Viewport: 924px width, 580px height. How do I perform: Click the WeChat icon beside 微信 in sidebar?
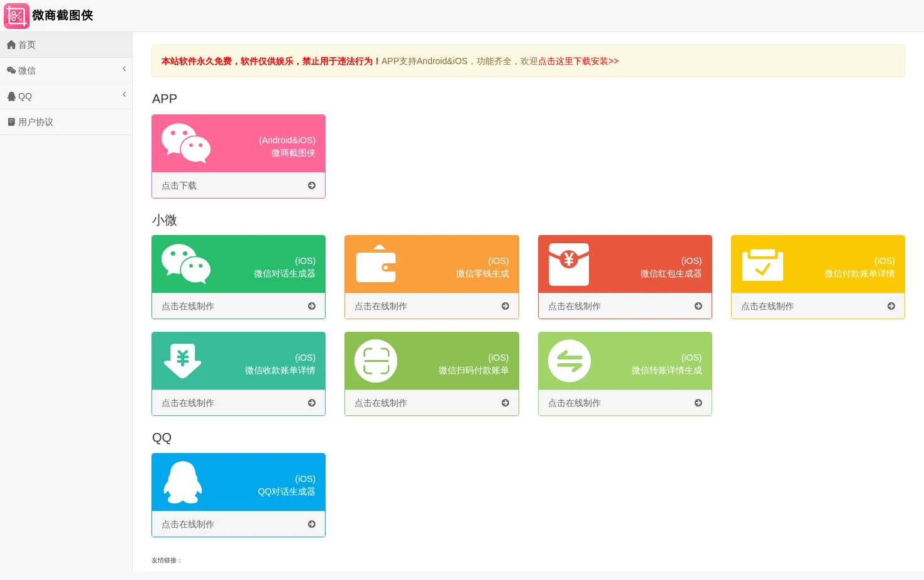coord(11,70)
